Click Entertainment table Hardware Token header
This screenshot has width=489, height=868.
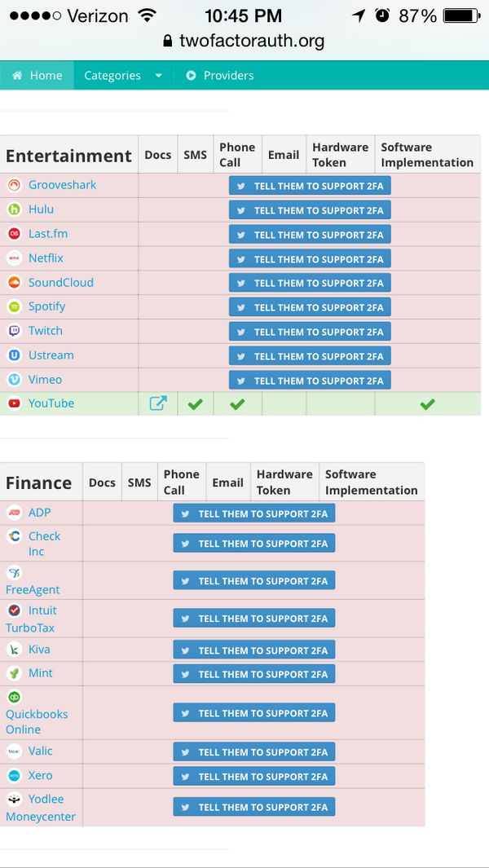pos(340,154)
